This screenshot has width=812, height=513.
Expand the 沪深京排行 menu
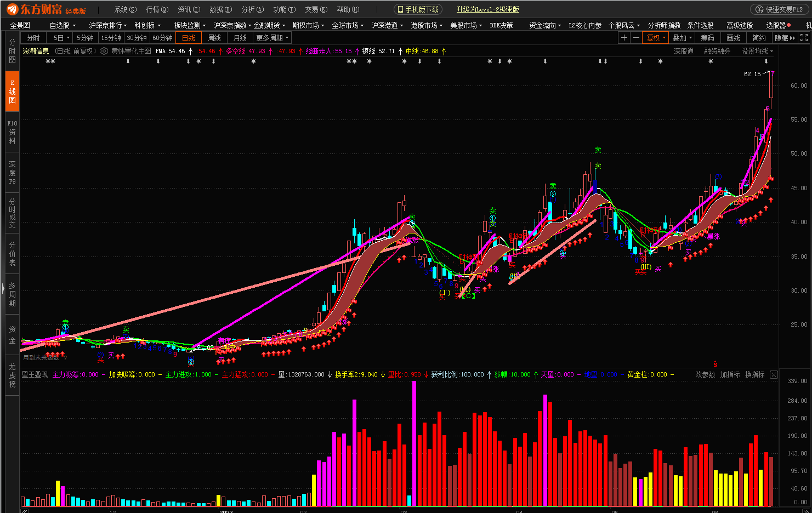pos(108,25)
